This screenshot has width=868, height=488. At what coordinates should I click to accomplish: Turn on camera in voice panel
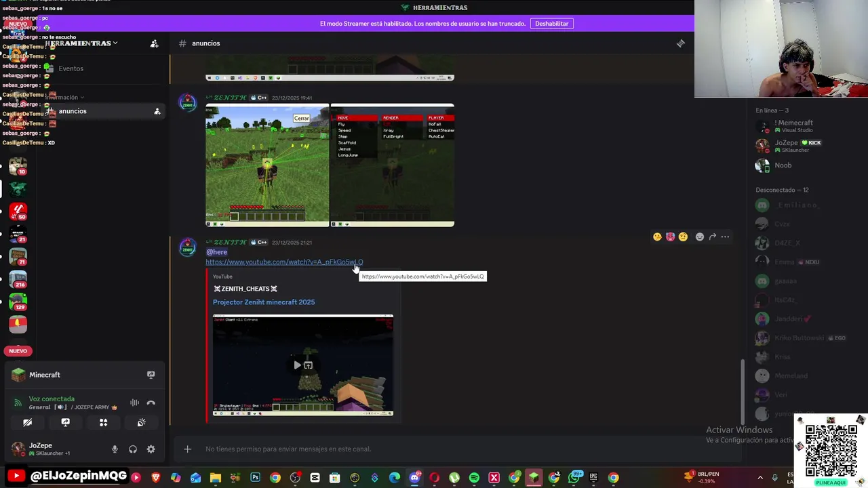point(28,422)
